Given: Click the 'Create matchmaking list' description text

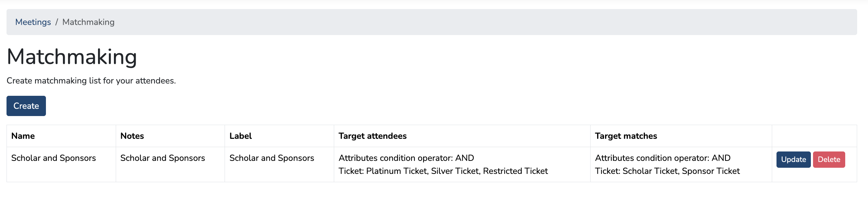Looking at the screenshot, I should coord(91,81).
